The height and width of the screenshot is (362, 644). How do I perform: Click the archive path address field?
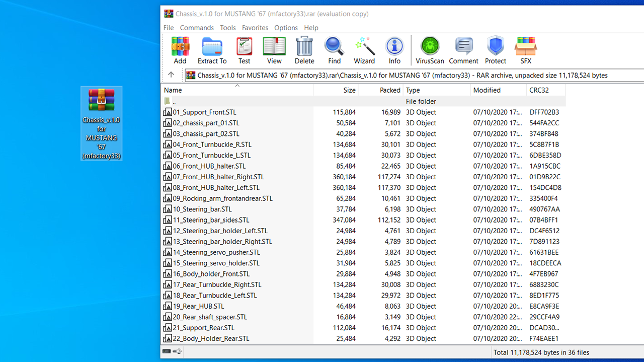click(414, 76)
